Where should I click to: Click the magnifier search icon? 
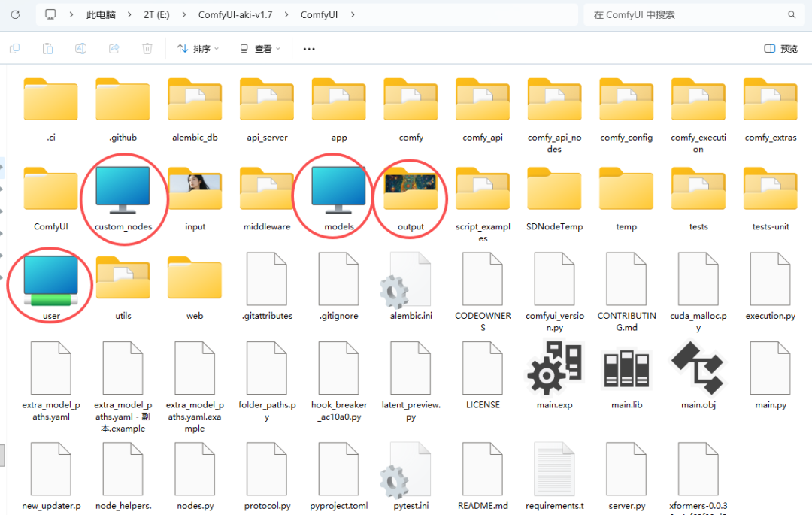[x=792, y=14]
